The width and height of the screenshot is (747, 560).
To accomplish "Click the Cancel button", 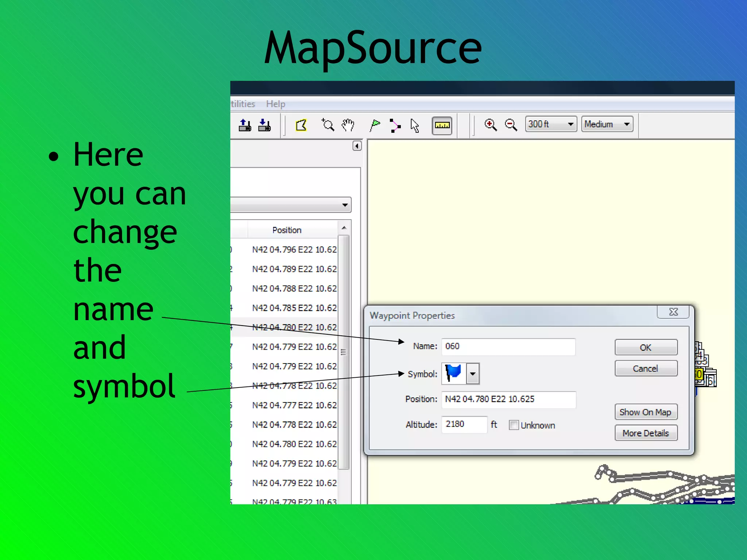I will click(646, 368).
